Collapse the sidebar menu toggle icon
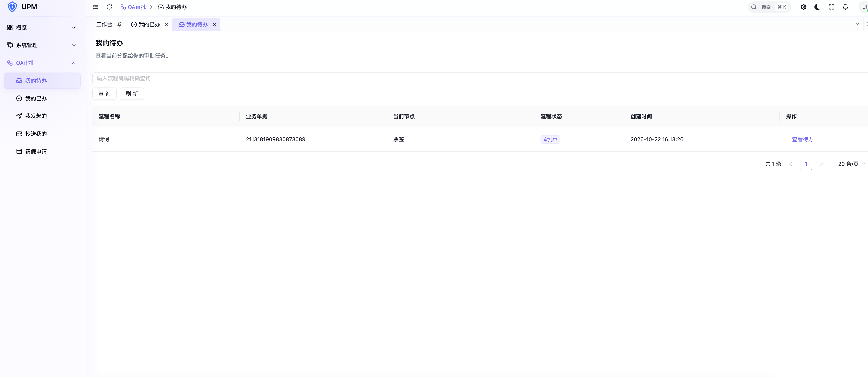The width and height of the screenshot is (868, 377). pos(95,7)
